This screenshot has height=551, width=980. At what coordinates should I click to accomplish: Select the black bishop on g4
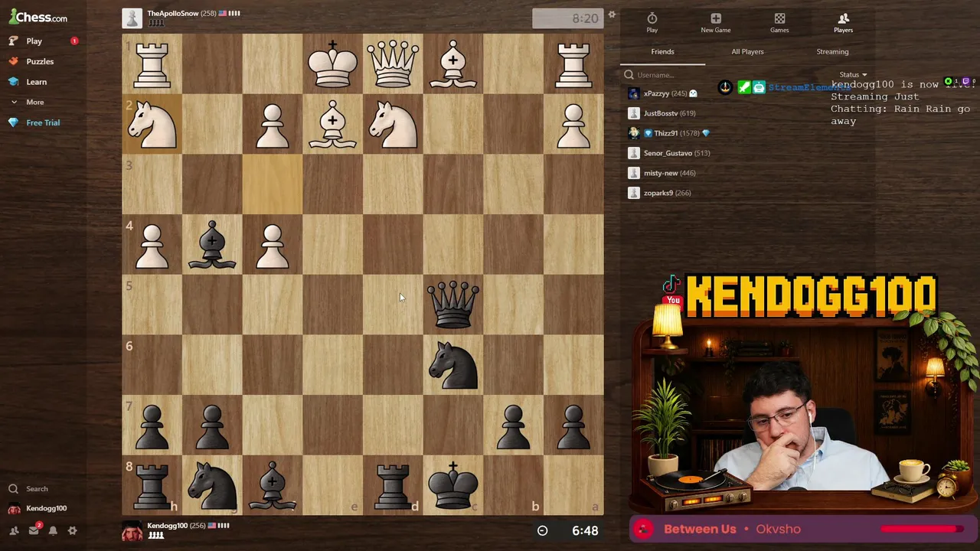click(x=212, y=244)
